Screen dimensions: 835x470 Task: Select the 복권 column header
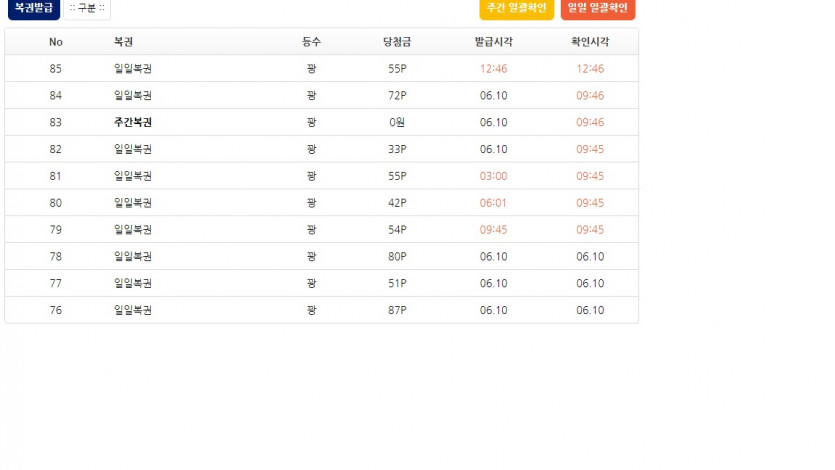(123, 42)
